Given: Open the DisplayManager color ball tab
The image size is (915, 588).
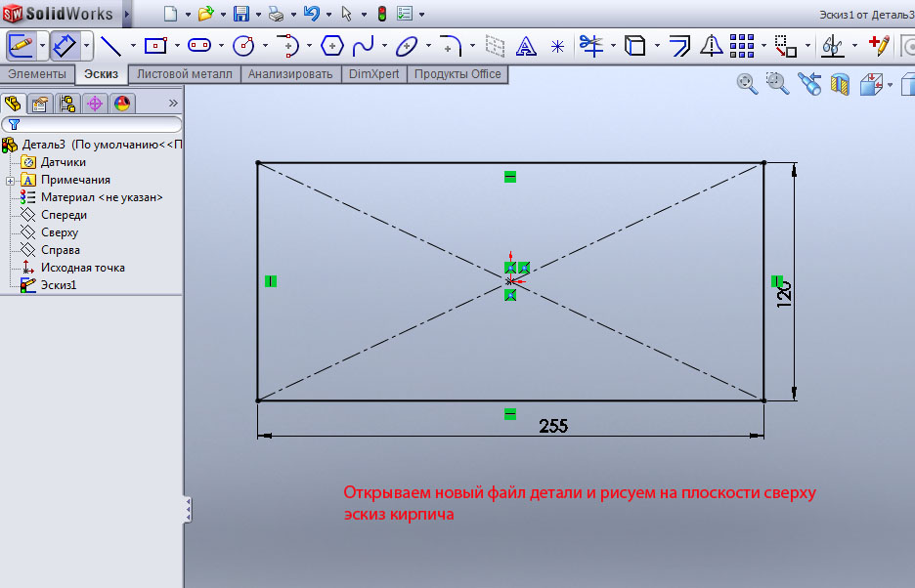Looking at the screenshot, I should pos(122,104).
